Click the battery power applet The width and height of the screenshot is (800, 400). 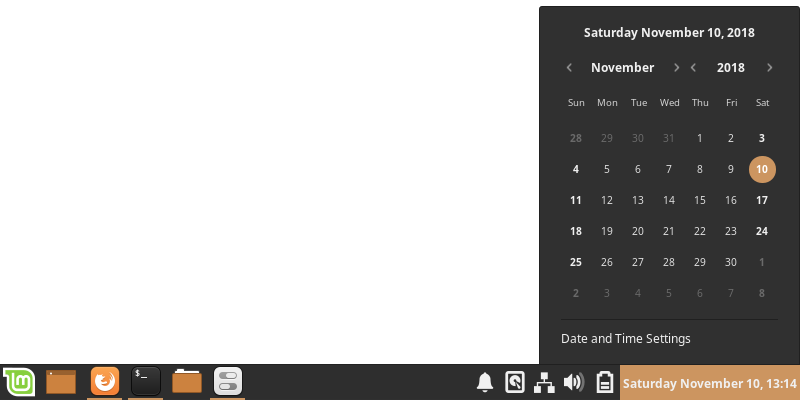(x=605, y=382)
